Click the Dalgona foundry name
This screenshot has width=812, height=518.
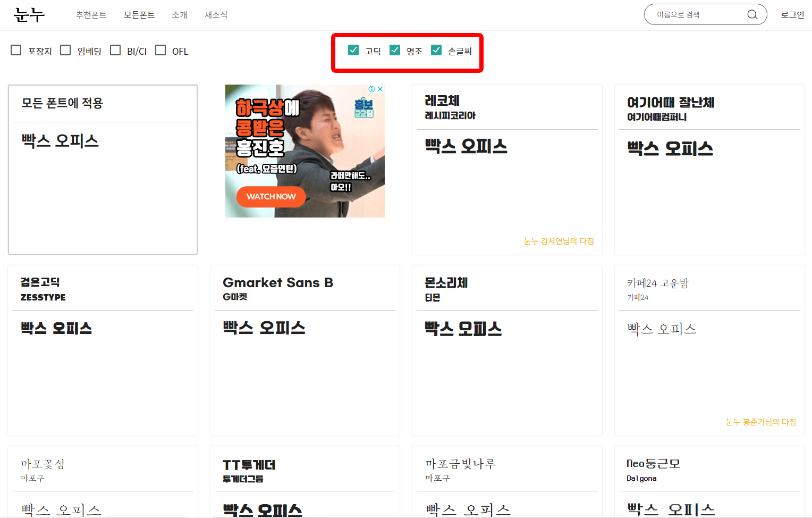(641, 478)
